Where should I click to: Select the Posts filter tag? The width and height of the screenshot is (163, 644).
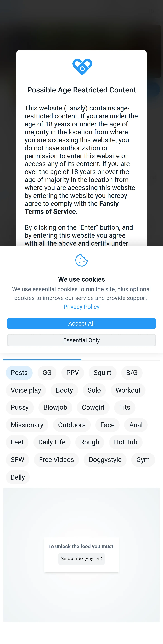pyautogui.click(x=19, y=373)
